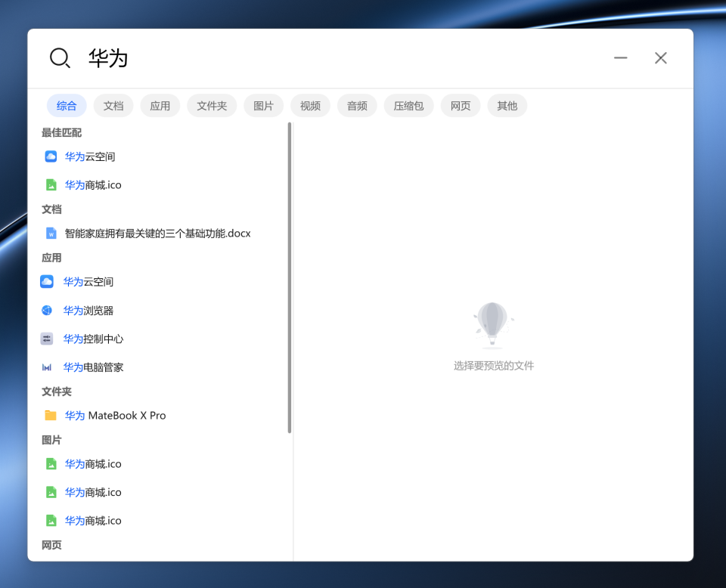The width and height of the screenshot is (726, 588).
Task: Click the magnifier search icon
Action: click(x=60, y=58)
